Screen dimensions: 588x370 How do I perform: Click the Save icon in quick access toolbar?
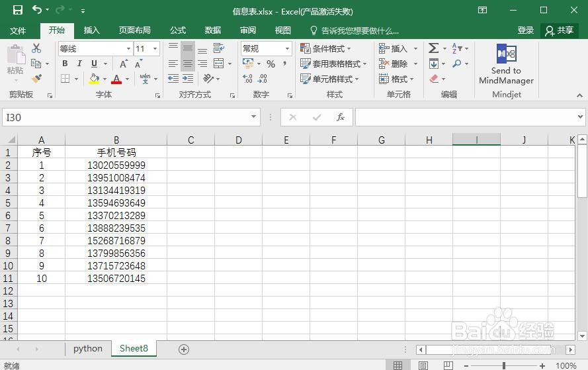(x=18, y=10)
